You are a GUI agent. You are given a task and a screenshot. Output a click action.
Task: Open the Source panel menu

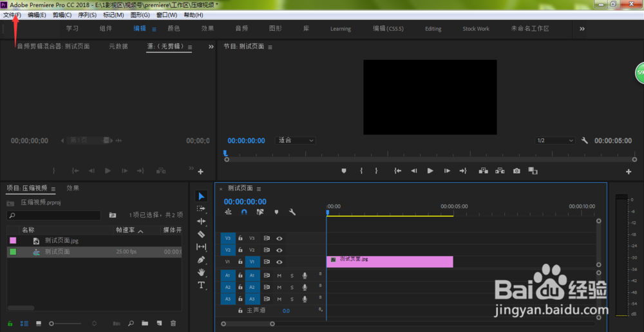coord(190,47)
